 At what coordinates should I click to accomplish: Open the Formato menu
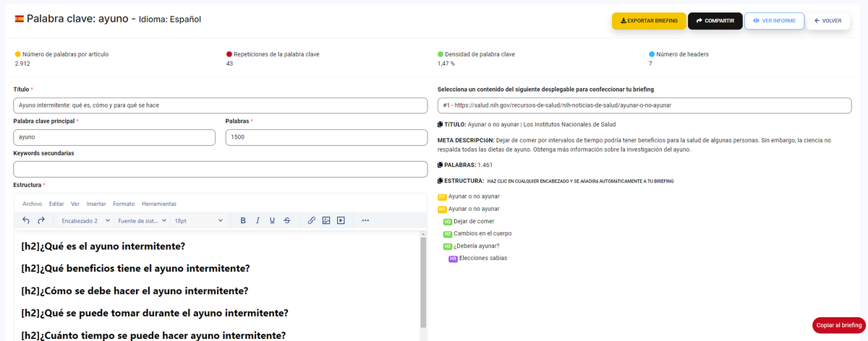pyautogui.click(x=124, y=204)
